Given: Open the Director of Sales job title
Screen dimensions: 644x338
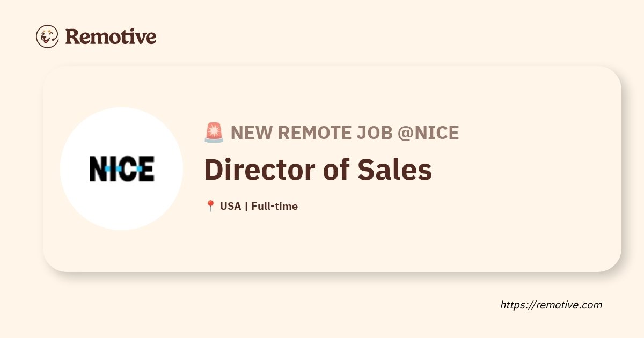Looking at the screenshot, I should pos(318,170).
